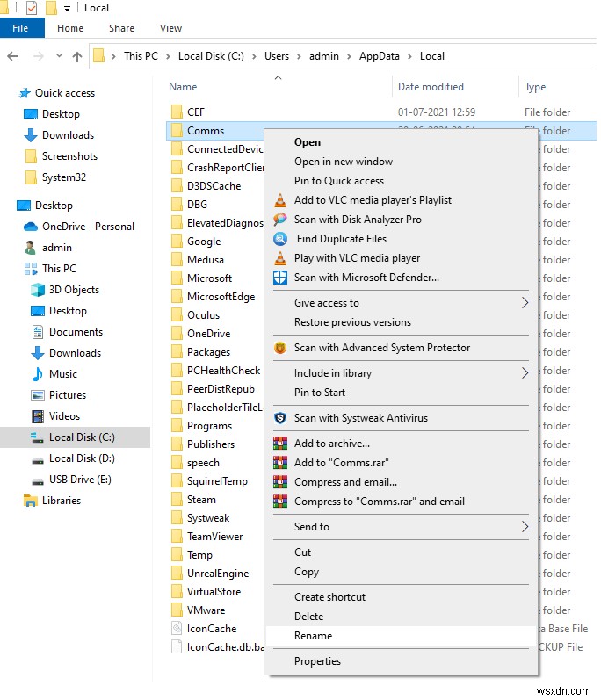This screenshot has height=700, width=601.
Task: Open the Quick Access Toolbar customize dropdown
Action: [67, 9]
